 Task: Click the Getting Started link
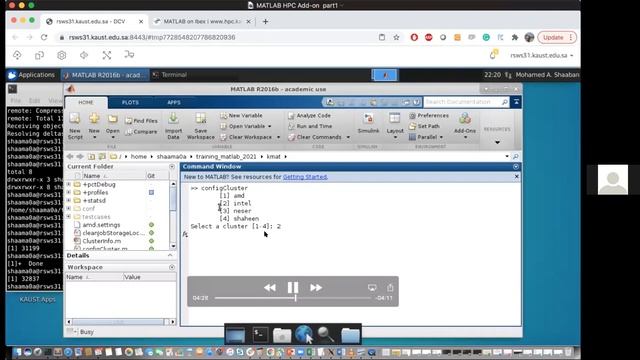(305, 177)
